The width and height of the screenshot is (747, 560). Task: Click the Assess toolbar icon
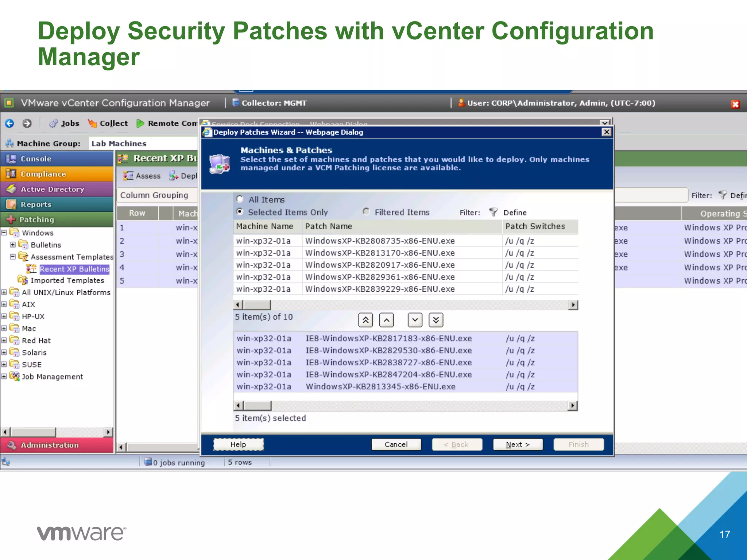[x=128, y=176]
